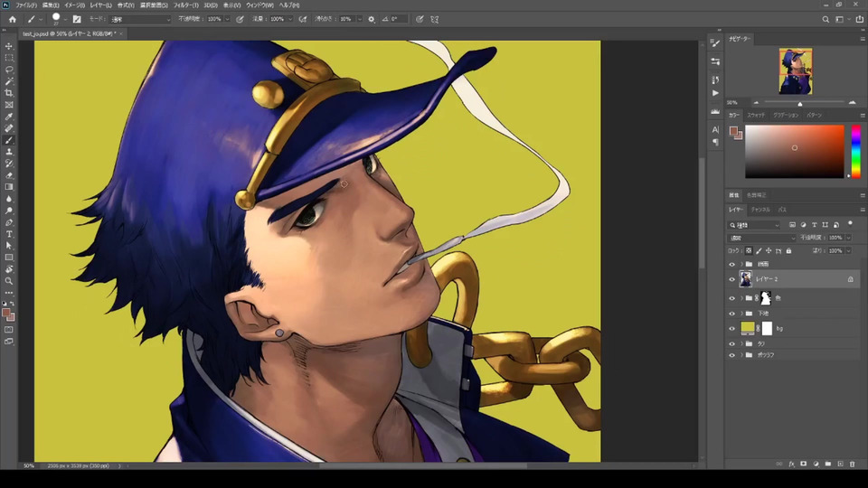Open the brush settings panel toggle
The width and height of the screenshot is (868, 488).
tap(77, 19)
